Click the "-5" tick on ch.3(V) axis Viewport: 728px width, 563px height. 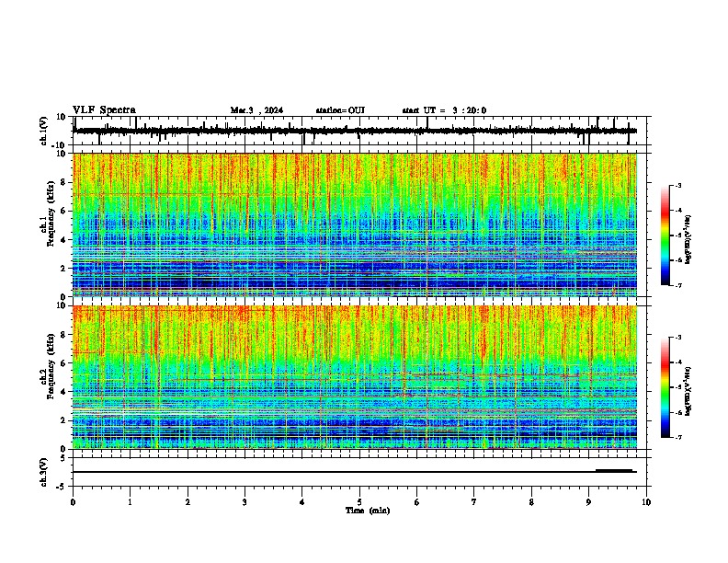click(63, 486)
